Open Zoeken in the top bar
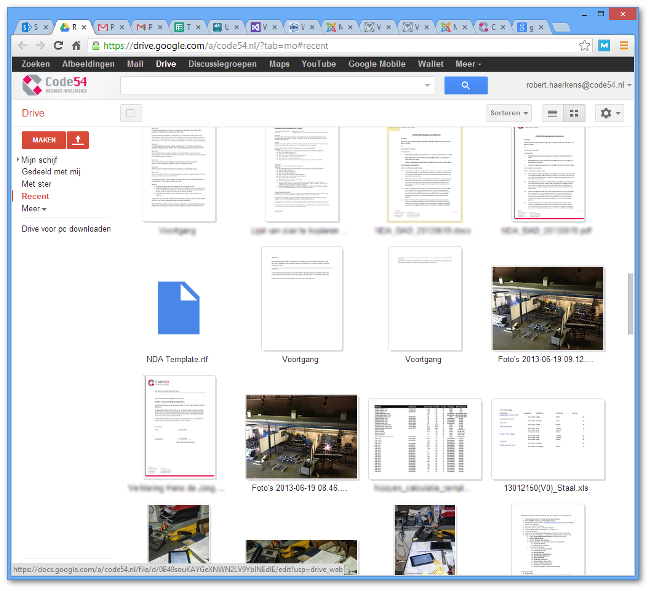Screen dimensions: 650x591 tap(36, 64)
